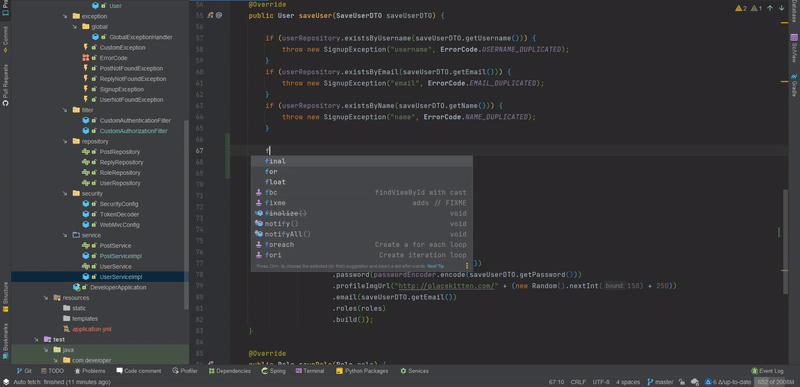Toggle the read-only lock icon
The height and width of the screenshot is (387, 800).
click(x=682, y=382)
